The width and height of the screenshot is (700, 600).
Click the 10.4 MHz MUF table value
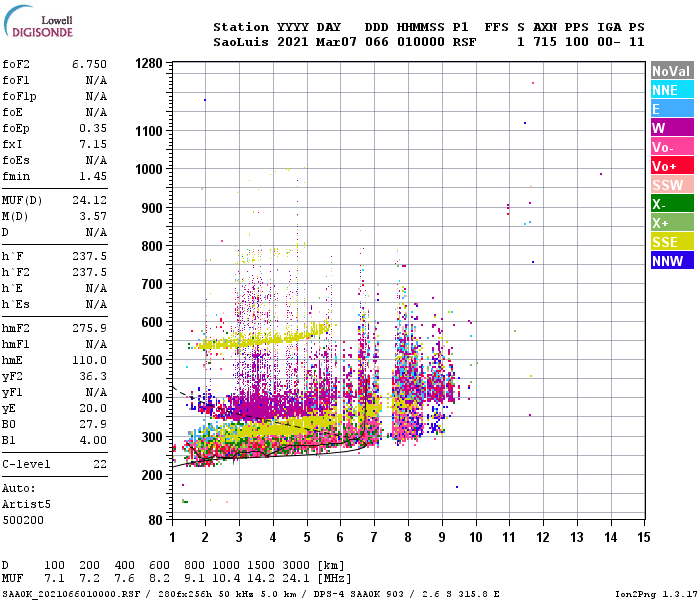coord(226,579)
